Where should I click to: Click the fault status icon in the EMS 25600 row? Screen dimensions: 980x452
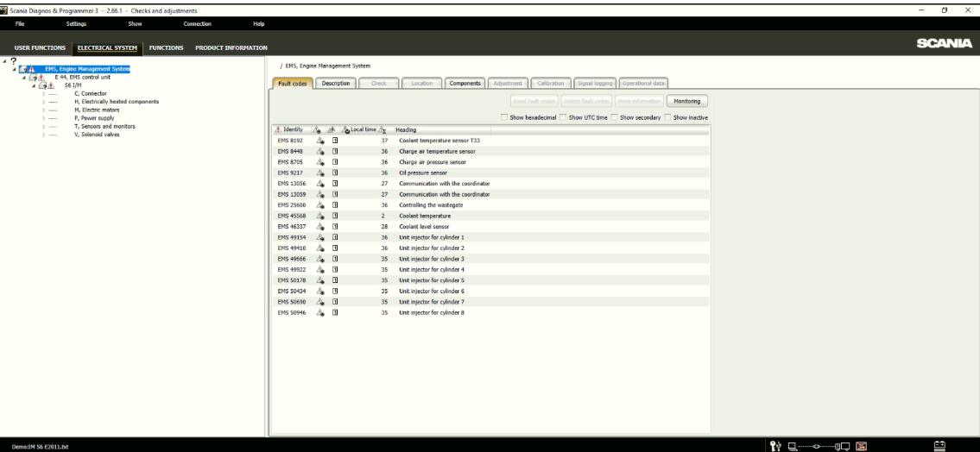click(x=320, y=204)
